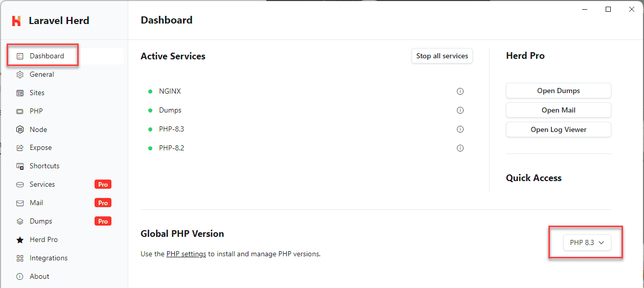The width and height of the screenshot is (644, 288).
Task: Follow the PHP settings hyperlink
Action: pyautogui.click(x=186, y=254)
